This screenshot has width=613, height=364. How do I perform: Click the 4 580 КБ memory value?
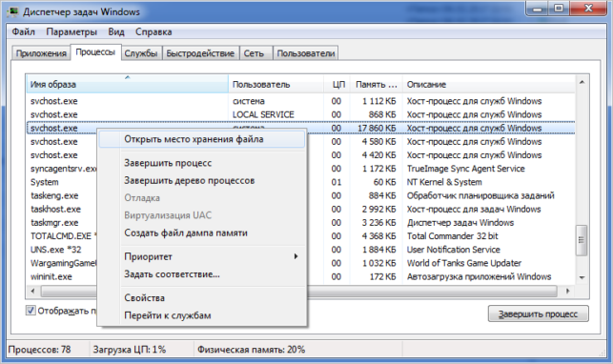click(x=378, y=142)
